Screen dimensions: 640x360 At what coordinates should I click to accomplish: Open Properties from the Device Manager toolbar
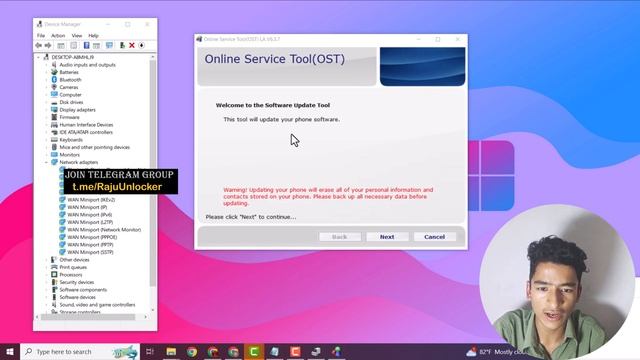click(x=73, y=45)
